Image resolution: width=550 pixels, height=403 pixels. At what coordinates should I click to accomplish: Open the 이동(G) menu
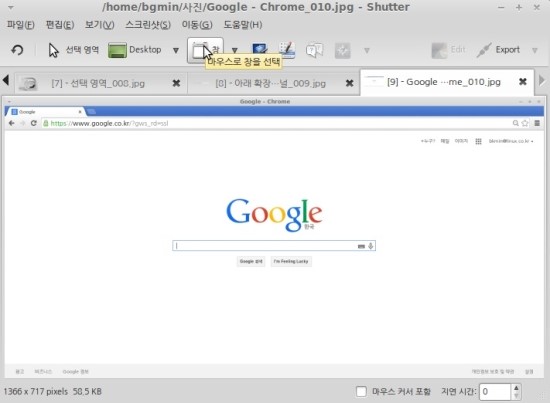click(x=197, y=25)
